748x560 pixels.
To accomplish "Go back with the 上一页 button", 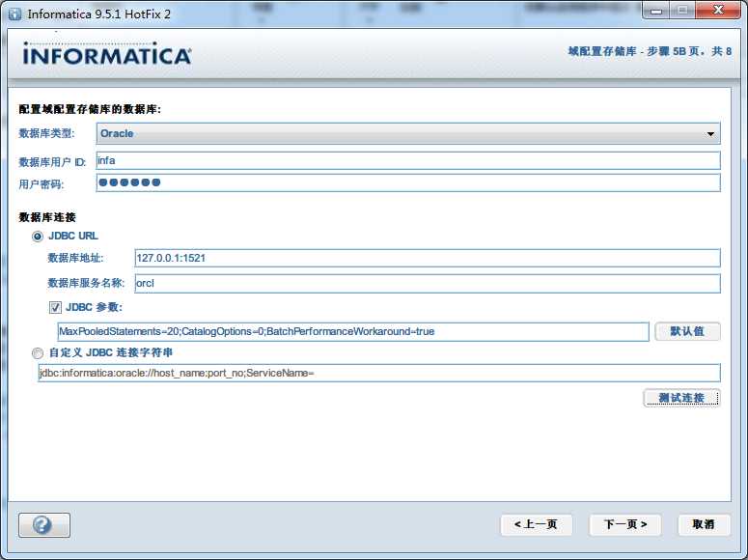I will pyautogui.click(x=537, y=524).
